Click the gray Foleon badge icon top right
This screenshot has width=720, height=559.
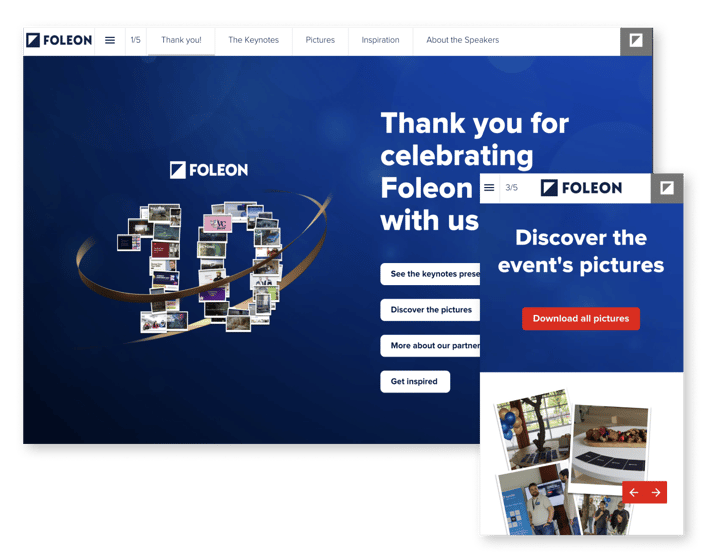click(635, 41)
